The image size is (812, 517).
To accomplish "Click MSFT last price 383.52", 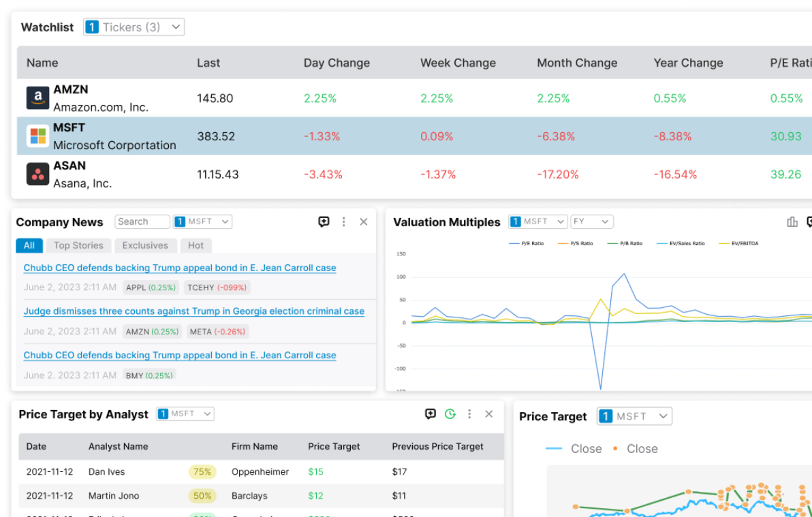I will point(216,136).
